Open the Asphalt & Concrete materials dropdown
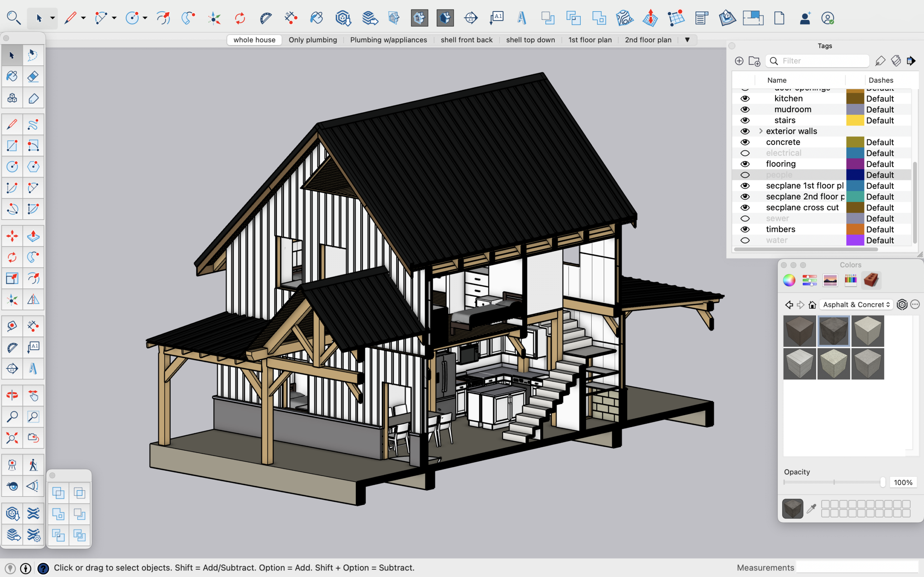 (856, 304)
